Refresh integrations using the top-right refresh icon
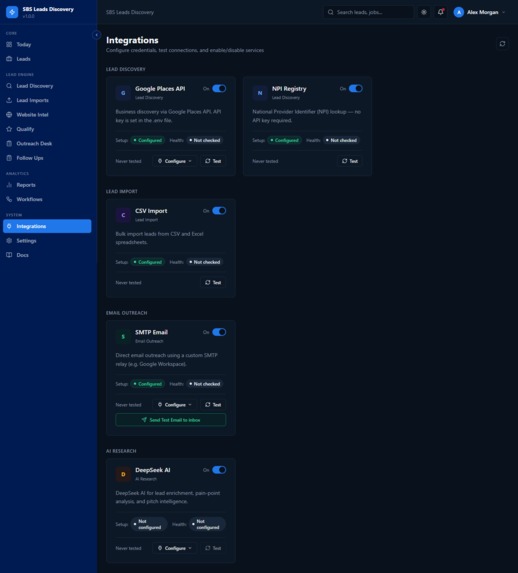The height and width of the screenshot is (573, 518). (503, 44)
